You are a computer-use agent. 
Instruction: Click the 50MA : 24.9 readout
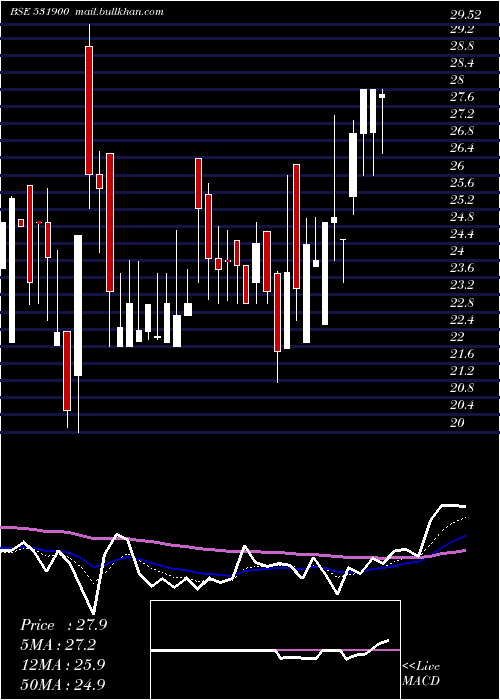tap(63, 684)
